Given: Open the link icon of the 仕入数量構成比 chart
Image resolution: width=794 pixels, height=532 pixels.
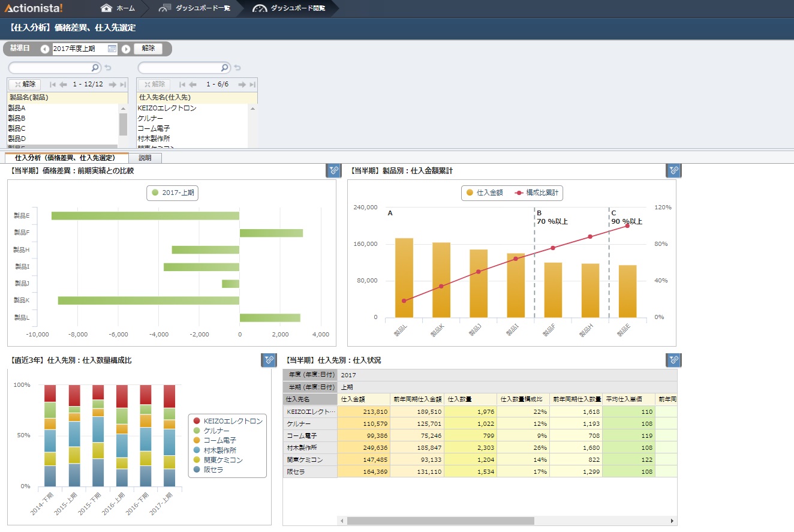Looking at the screenshot, I should [269, 360].
